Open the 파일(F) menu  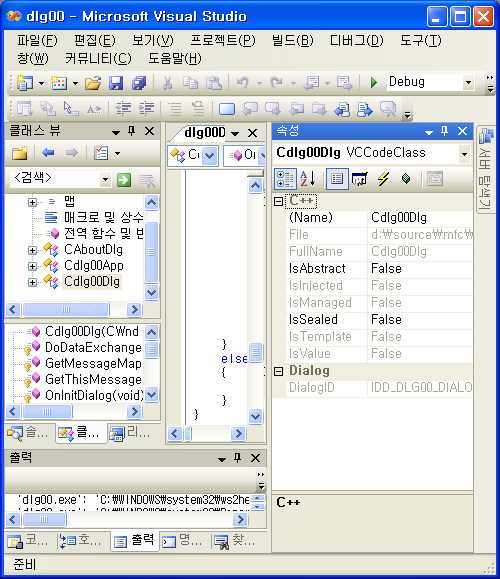pos(37,40)
